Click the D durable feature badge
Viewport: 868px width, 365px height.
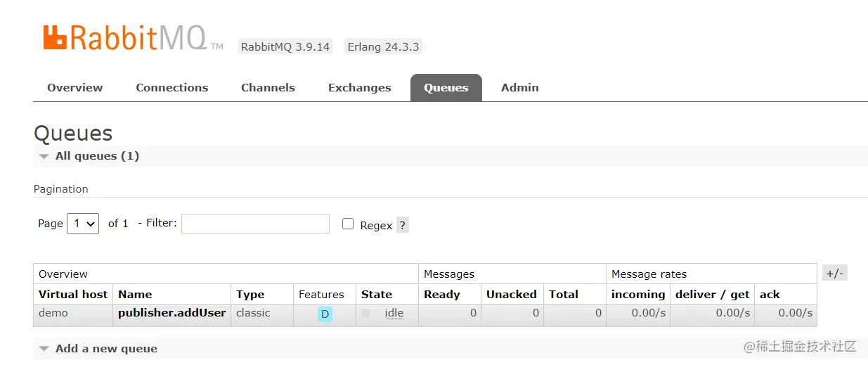pyautogui.click(x=325, y=314)
